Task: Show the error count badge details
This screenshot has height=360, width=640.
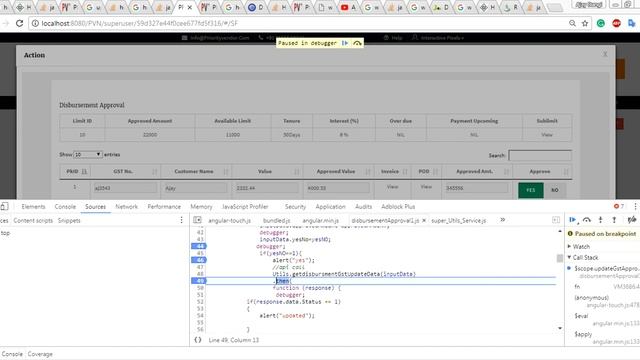Action: pos(619,206)
